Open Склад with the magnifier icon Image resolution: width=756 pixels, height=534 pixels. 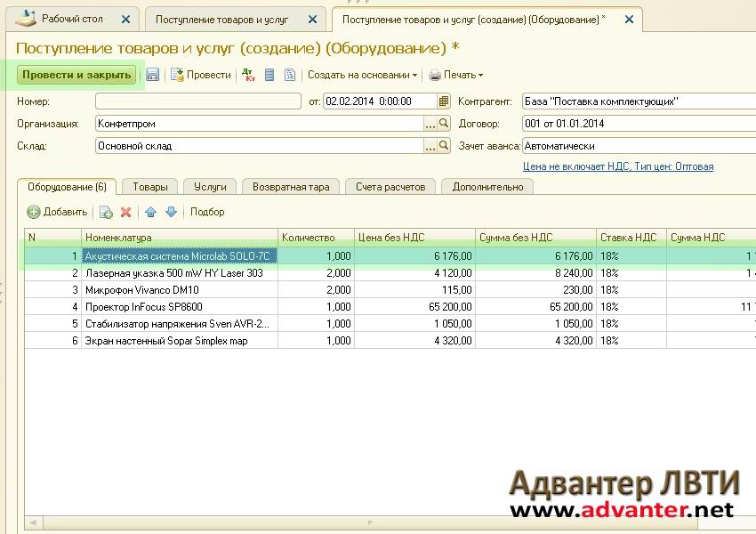point(444,146)
